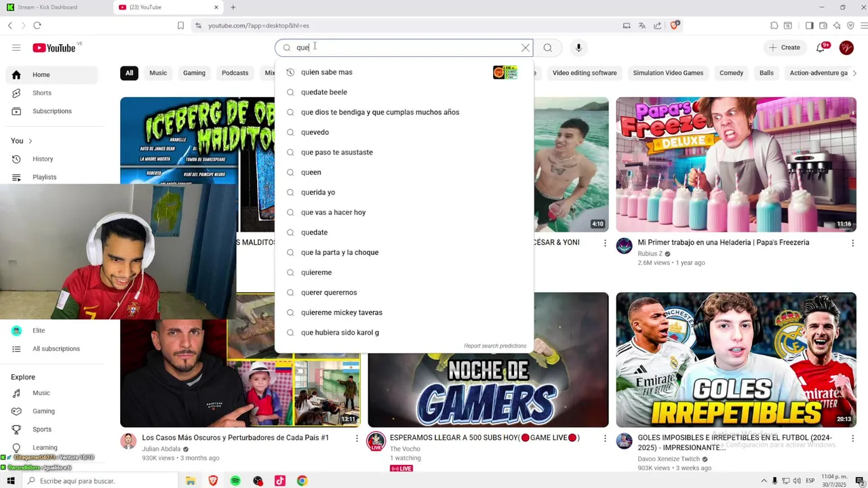
Task: Select the Podcasts filter chip
Action: 235,73
